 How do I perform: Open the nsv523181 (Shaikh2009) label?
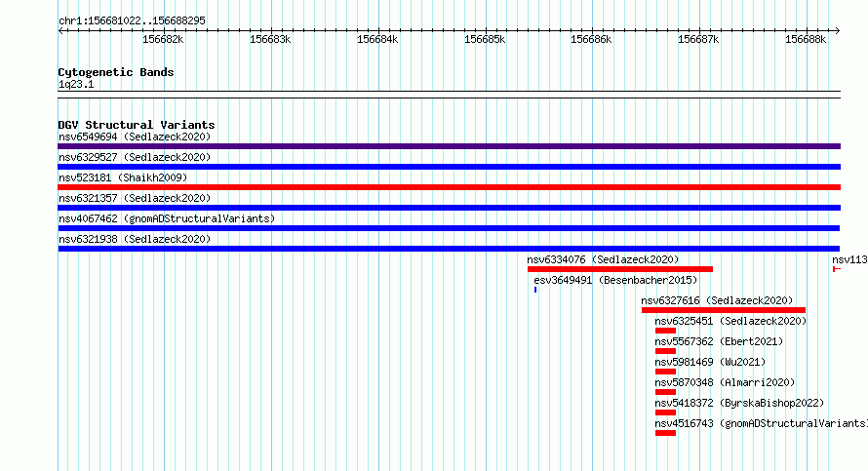coord(123,177)
